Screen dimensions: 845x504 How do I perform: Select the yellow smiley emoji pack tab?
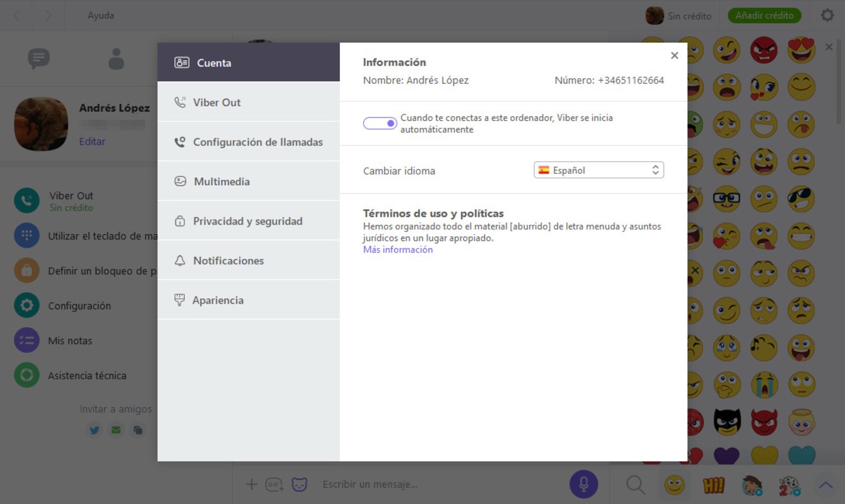[675, 484]
